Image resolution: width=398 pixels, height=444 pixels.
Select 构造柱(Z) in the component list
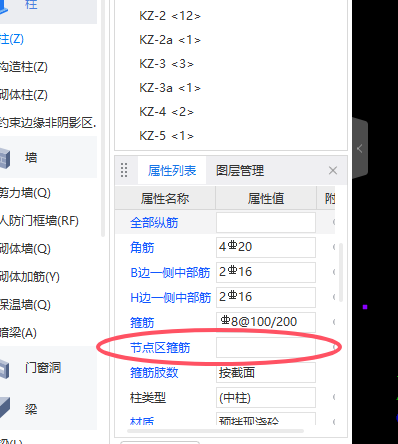point(24,67)
